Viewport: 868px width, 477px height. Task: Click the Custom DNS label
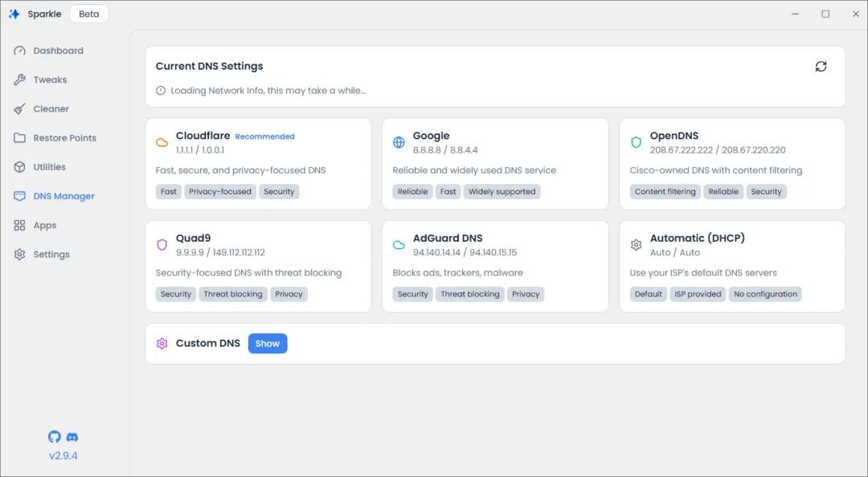(x=208, y=343)
